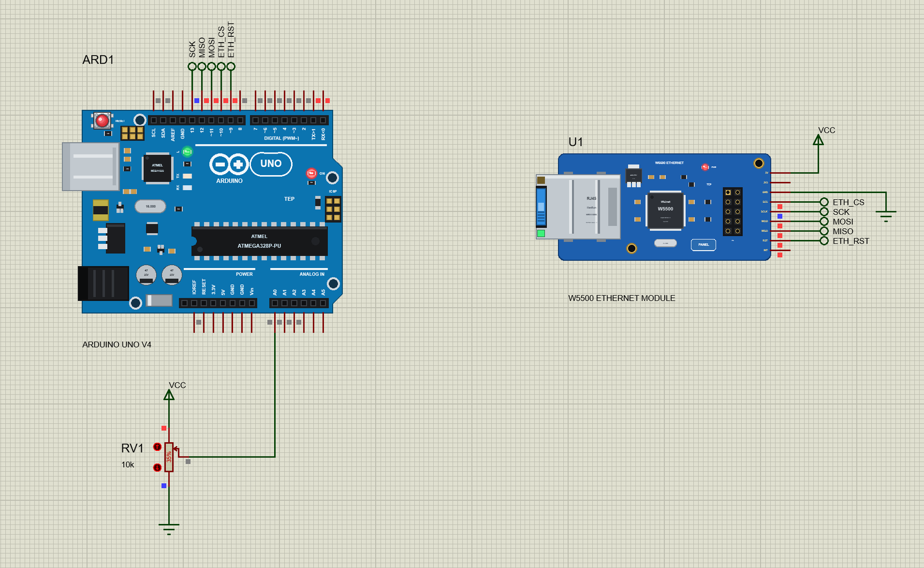The width and height of the screenshot is (924, 568).
Task: Decrease RV1 with its lower red button
Action: [158, 467]
